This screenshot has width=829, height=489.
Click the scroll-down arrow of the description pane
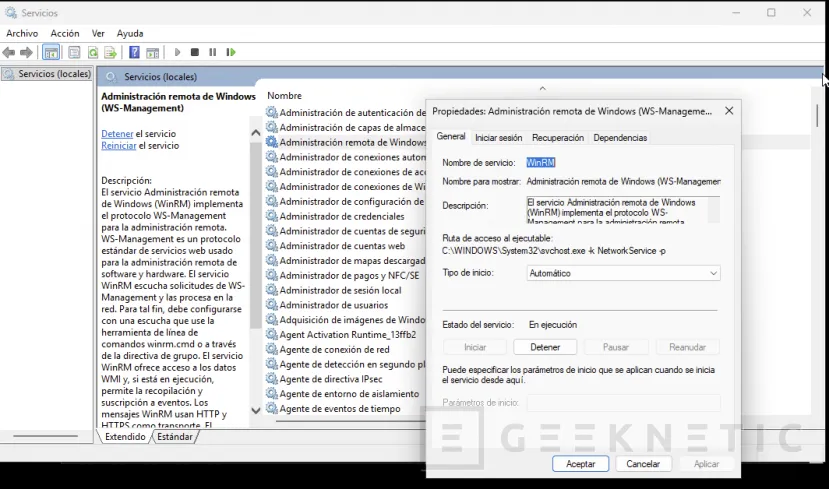pos(256,411)
